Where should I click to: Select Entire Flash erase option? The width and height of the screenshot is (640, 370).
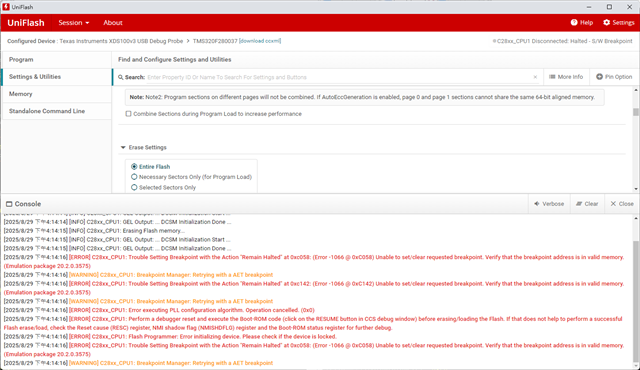coord(134,166)
